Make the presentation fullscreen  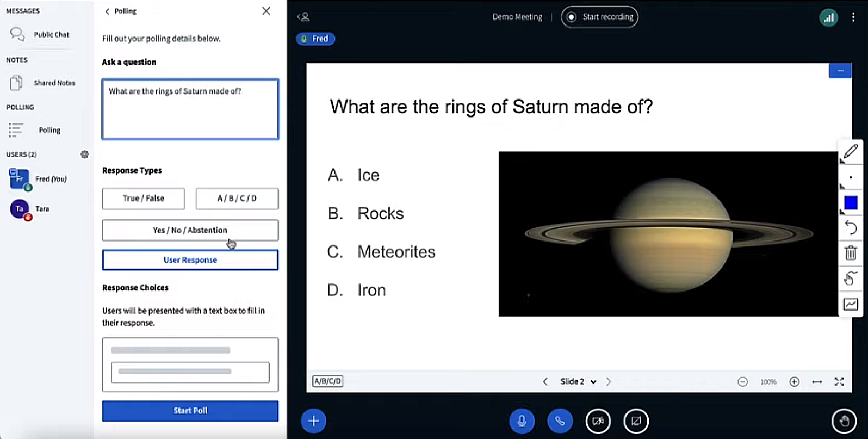839,382
